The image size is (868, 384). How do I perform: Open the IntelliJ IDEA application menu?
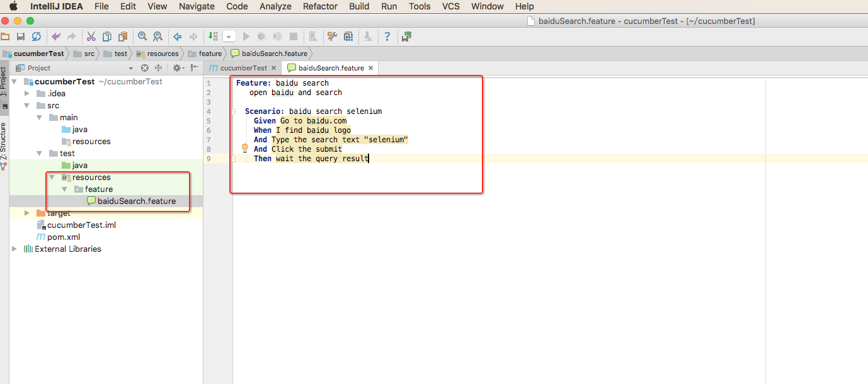click(x=57, y=6)
